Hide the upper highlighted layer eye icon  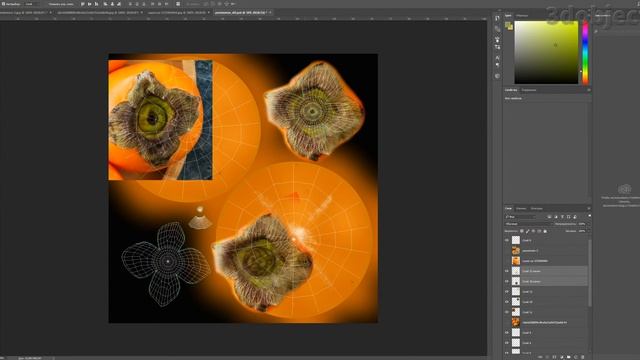(x=507, y=271)
